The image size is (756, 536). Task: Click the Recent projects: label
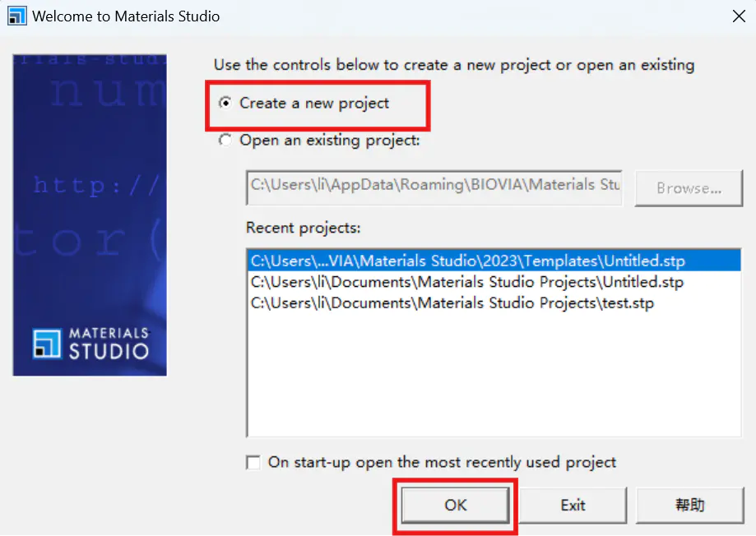click(304, 228)
